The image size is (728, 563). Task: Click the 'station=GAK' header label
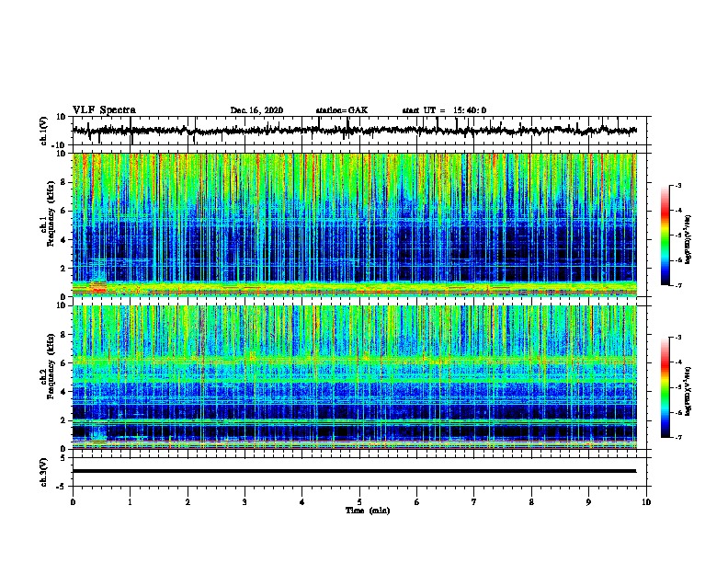342,110
